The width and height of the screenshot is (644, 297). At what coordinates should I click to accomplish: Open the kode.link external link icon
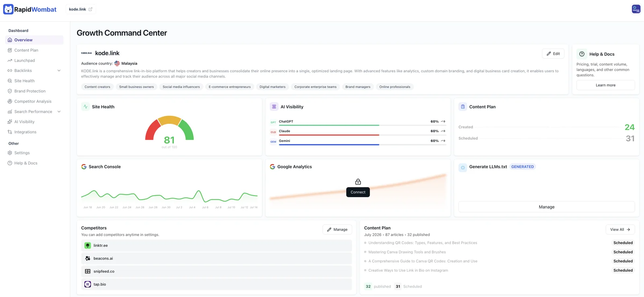(90, 9)
